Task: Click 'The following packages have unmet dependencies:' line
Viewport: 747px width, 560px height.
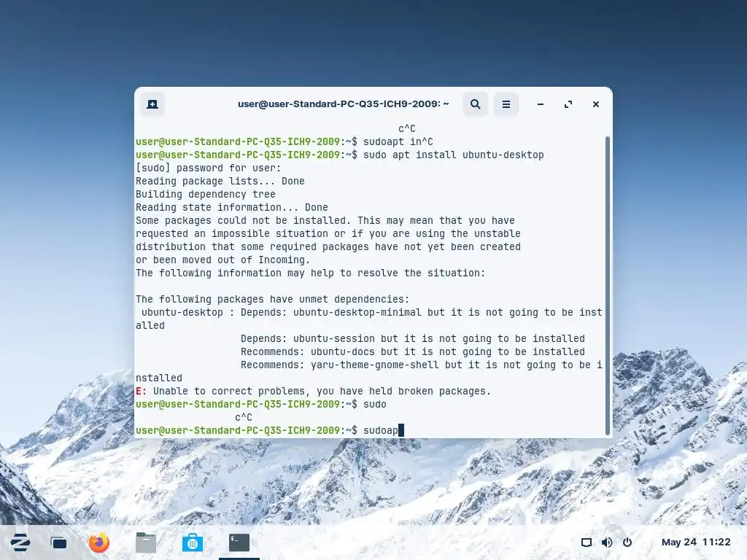Action: tap(273, 299)
